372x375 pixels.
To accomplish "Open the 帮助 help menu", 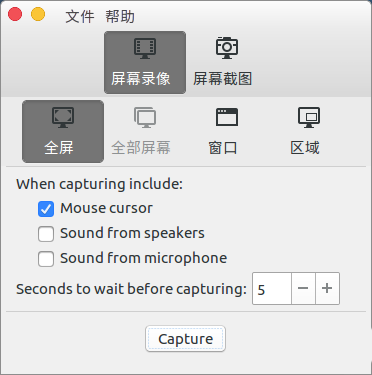I will [x=120, y=16].
